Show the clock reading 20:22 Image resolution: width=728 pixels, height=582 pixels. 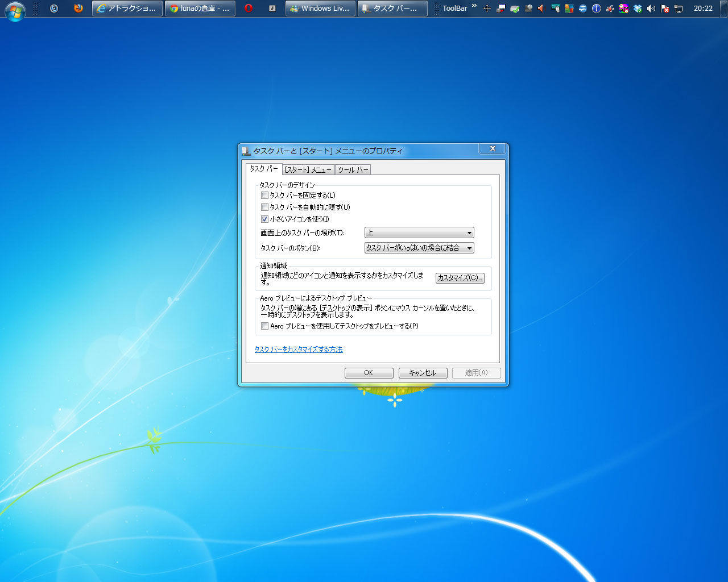click(x=703, y=9)
